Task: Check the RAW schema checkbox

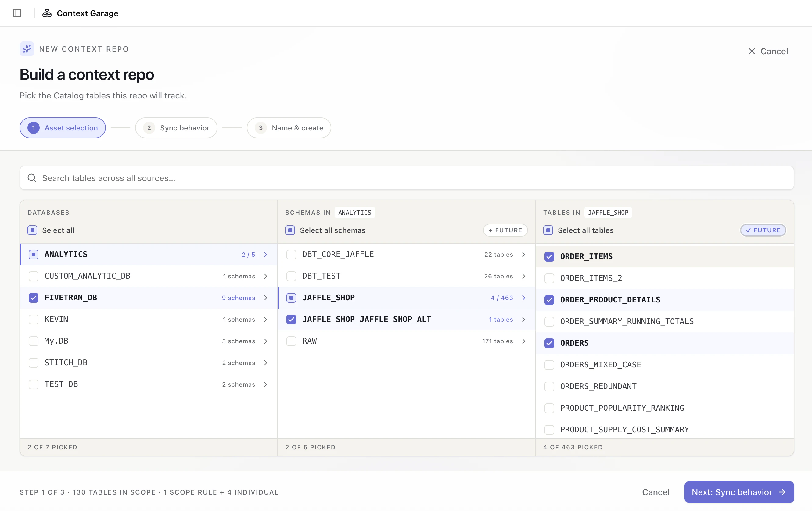Action: (x=291, y=341)
